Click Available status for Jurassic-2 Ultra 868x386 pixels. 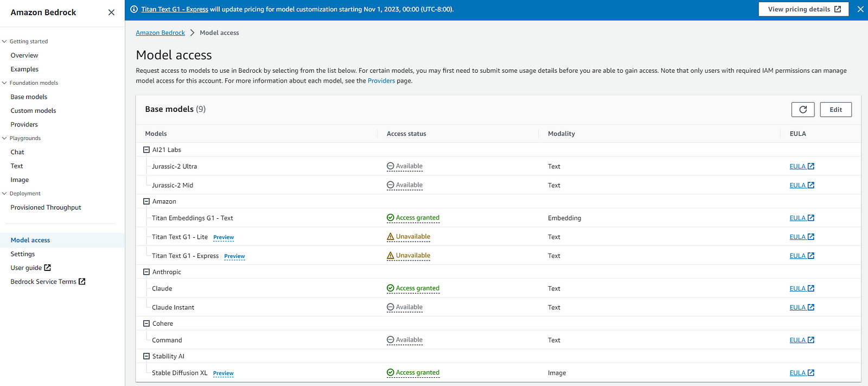click(405, 167)
